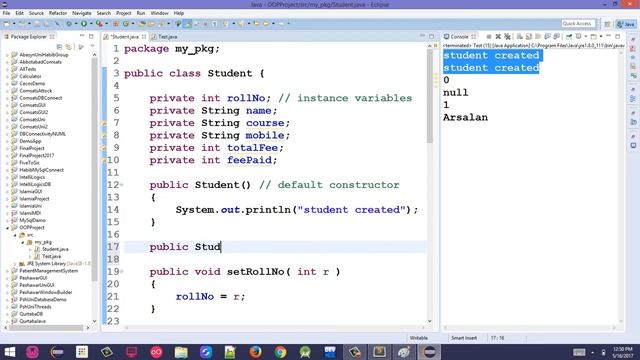Expand the Calculator project node
The width and height of the screenshot is (640, 360).
point(7,76)
